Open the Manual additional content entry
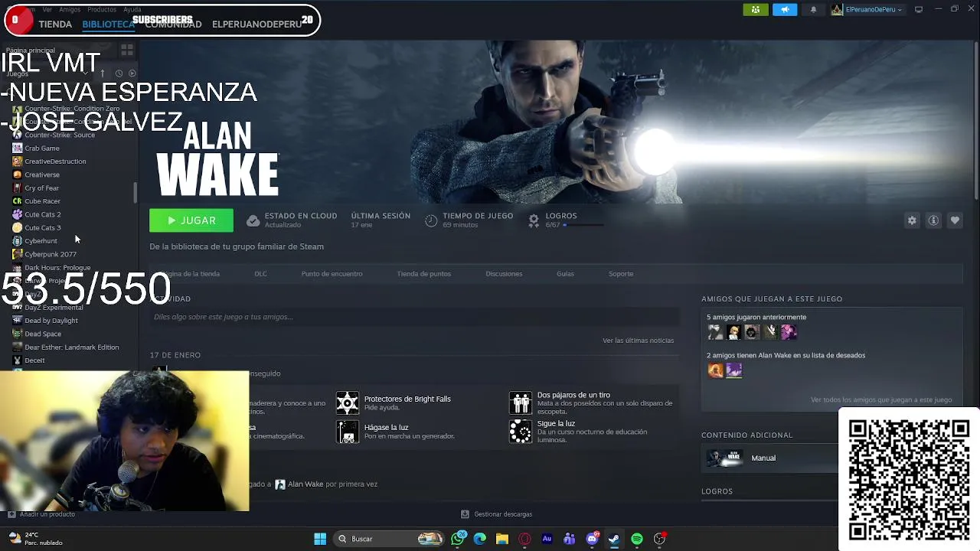 [769, 458]
